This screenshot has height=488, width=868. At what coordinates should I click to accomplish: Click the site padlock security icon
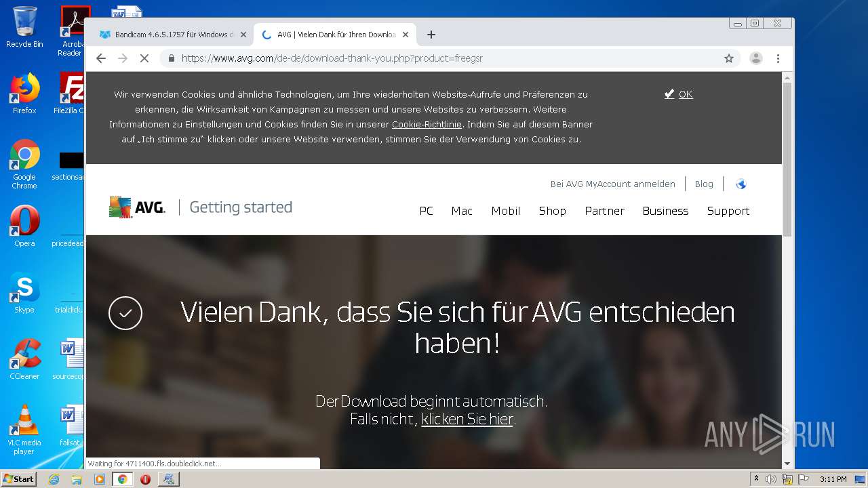coord(172,58)
